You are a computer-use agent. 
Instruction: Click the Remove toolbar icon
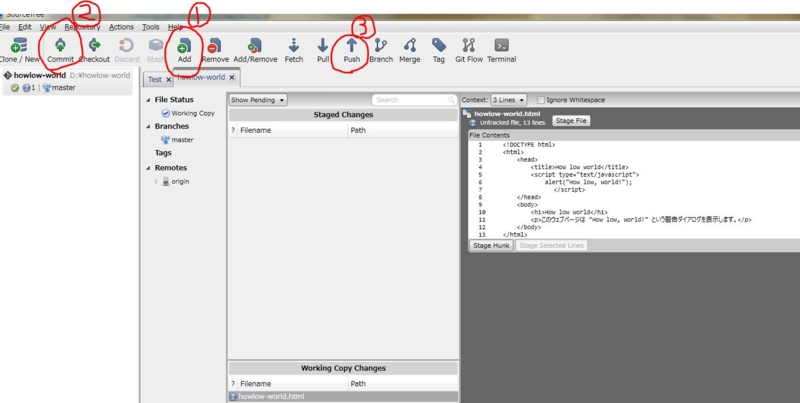pyautogui.click(x=215, y=45)
